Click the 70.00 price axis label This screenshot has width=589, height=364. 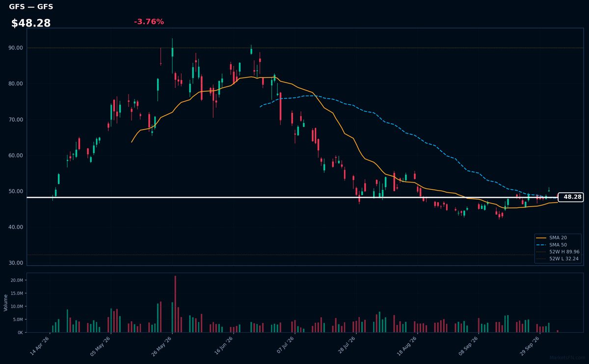tap(16, 120)
